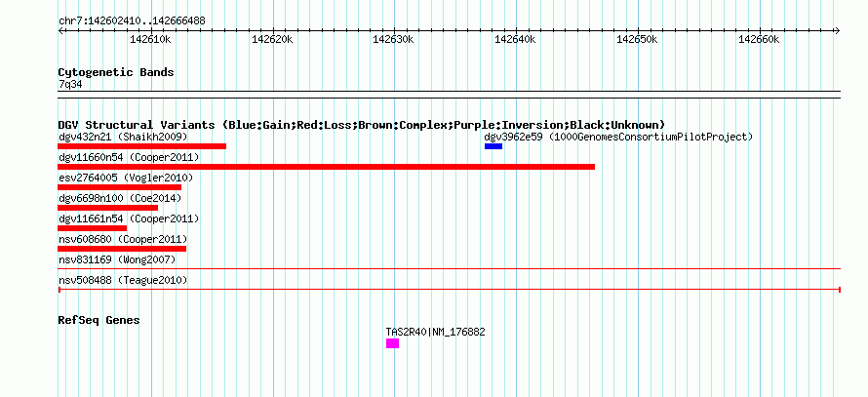Click the magenta TAS2R40 gene block
The height and width of the screenshot is (397, 868).
click(392, 343)
